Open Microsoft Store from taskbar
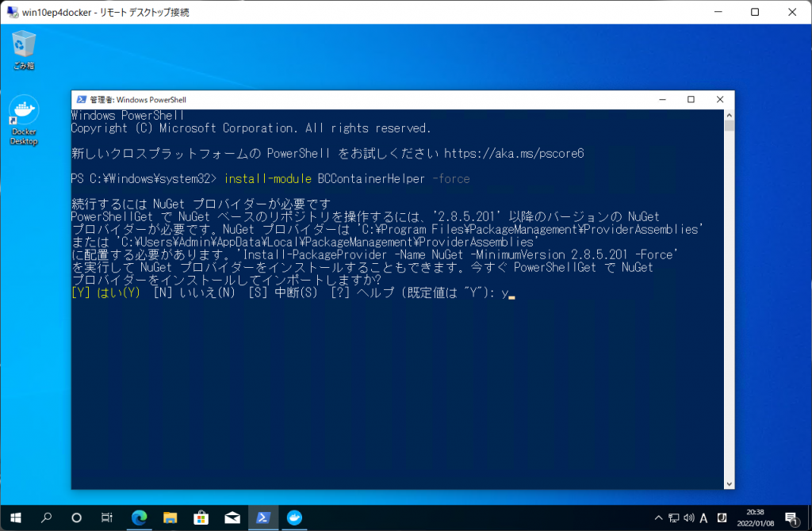This screenshot has height=531, width=812. [x=201, y=518]
